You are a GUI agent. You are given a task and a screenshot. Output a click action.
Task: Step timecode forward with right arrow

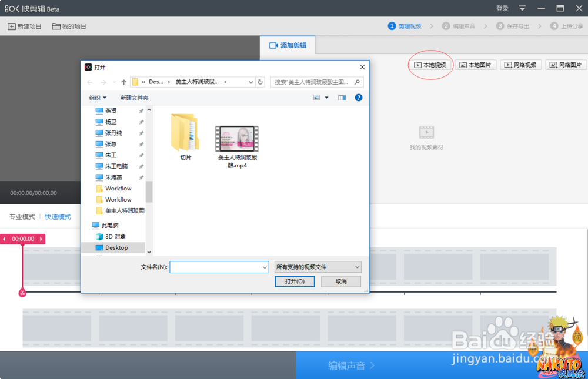41,239
